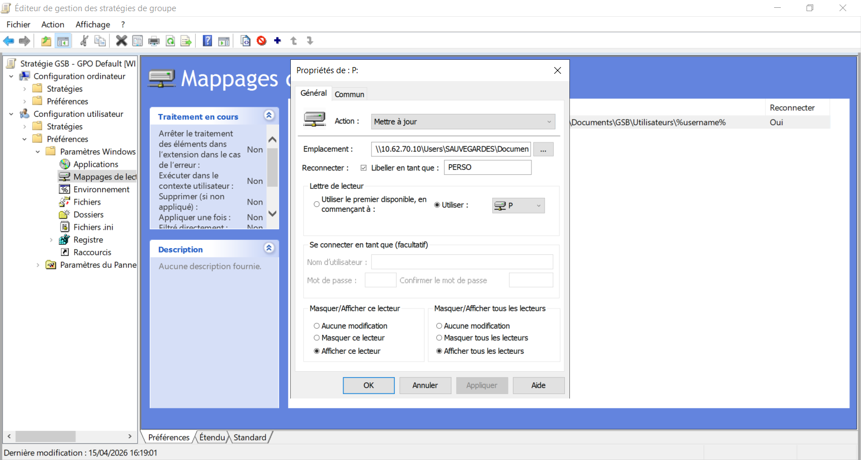
Task: Toggle the Reconnecter checkbox
Action: click(x=364, y=168)
